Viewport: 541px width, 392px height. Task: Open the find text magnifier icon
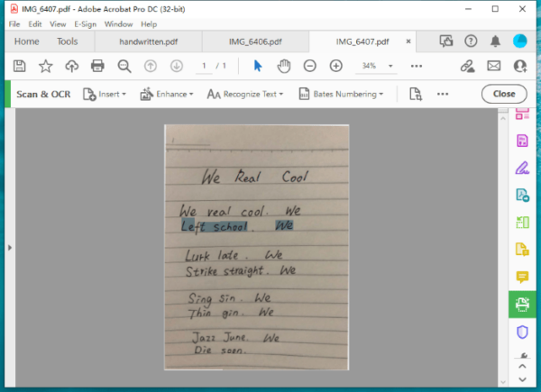coord(124,66)
